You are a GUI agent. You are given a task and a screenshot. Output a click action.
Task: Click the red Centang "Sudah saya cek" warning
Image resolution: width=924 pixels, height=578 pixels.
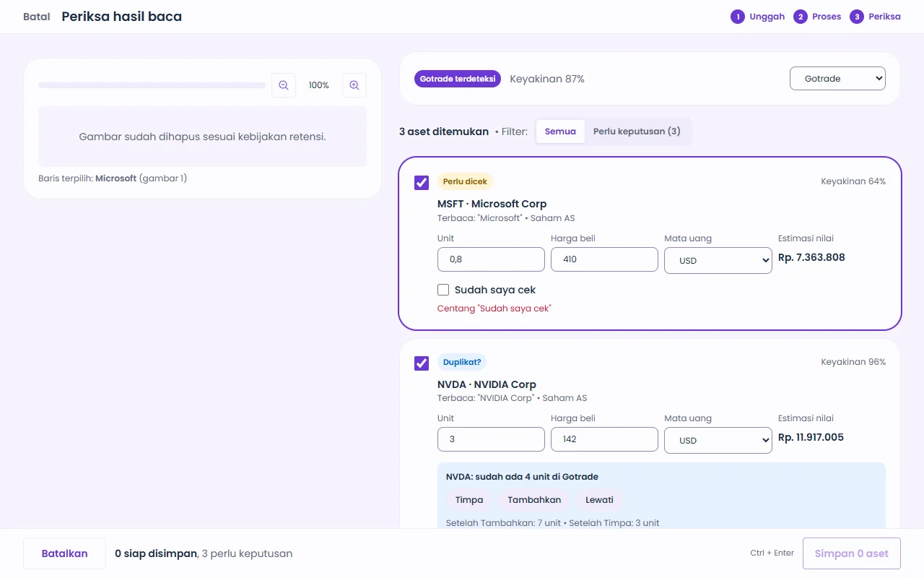click(494, 309)
